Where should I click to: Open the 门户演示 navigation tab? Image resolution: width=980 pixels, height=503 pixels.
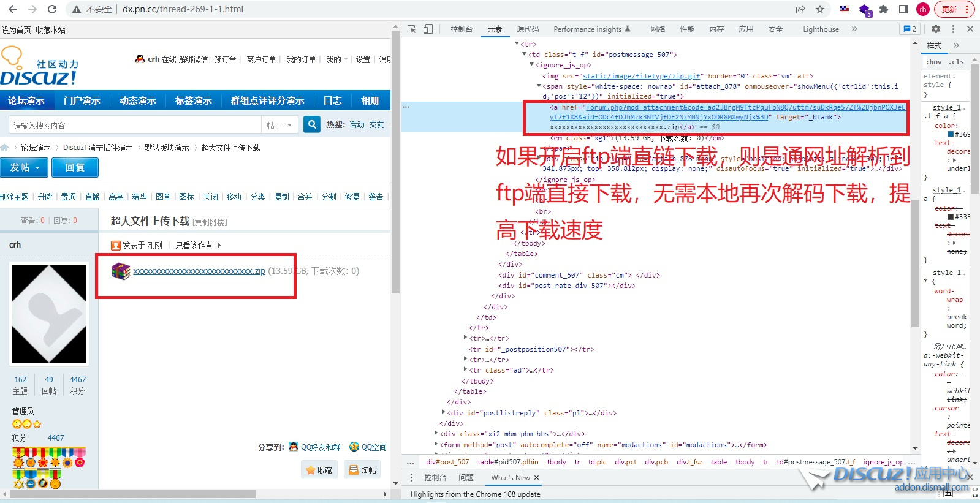pyautogui.click(x=82, y=100)
